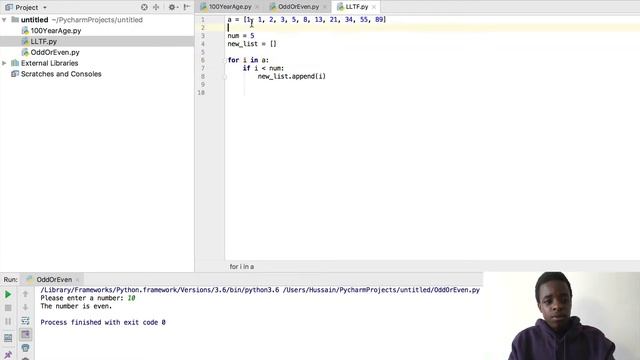Image resolution: width=640 pixels, height=360 pixels.
Task: Click the 'for i in a' breadcrumb
Action: coord(242,267)
